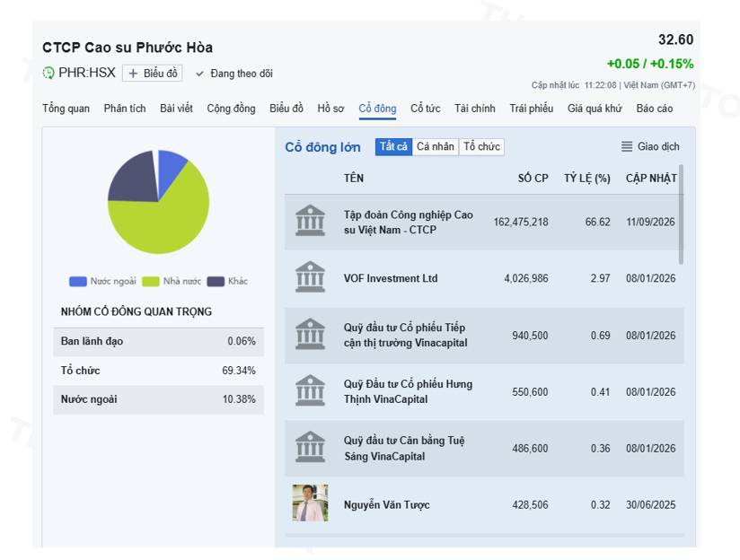Click institution icon for Quỹ Hưng Thịnh VinaCapital
Image resolution: width=740 pixels, height=560 pixels.
tap(310, 390)
